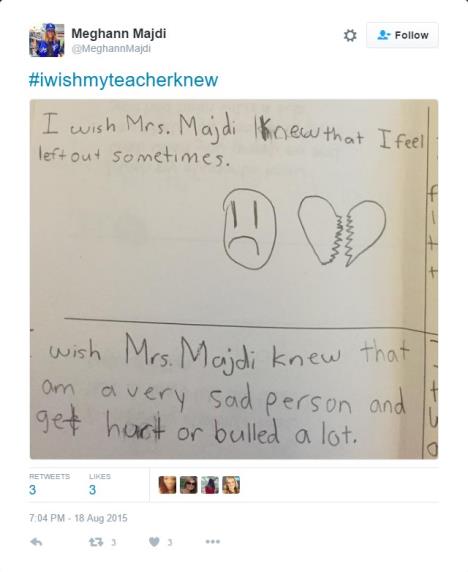
Task: View the Retweets count of 3
Action: coord(33,490)
